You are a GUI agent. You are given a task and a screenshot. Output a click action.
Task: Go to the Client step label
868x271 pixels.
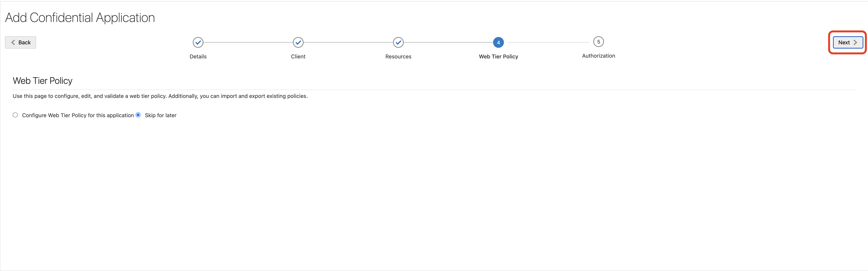coord(298,57)
